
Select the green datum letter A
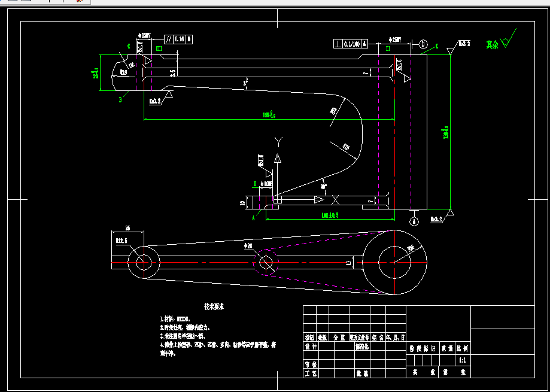pyautogui.click(x=253, y=218)
